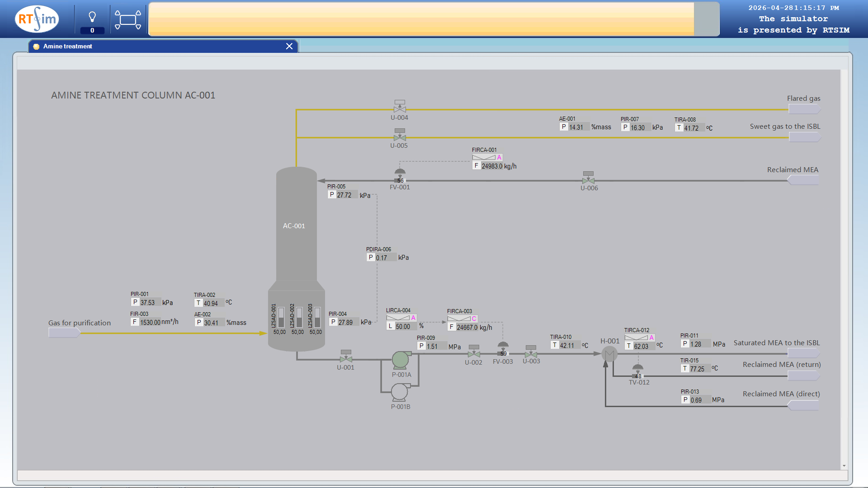
Task: Click the AC-001 column vessel
Action: click(296, 258)
